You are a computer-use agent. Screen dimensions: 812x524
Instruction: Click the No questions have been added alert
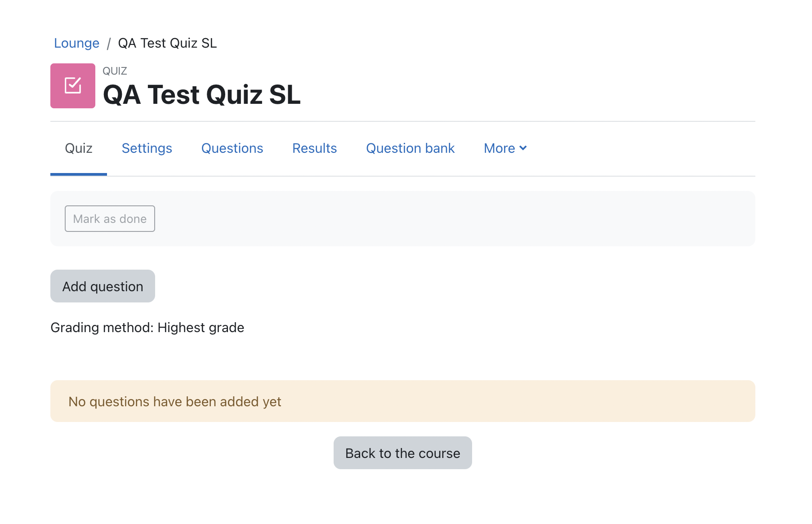click(x=403, y=401)
